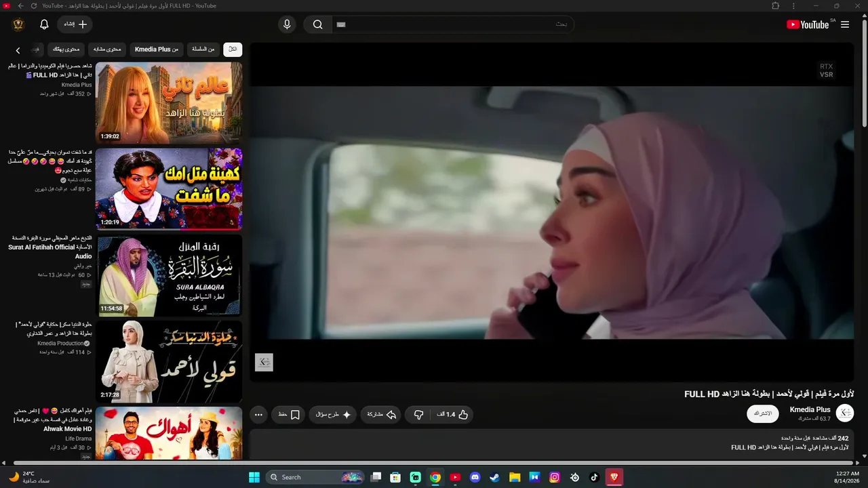
Task: Go to YouTube home via logo
Action: [x=808, y=24]
